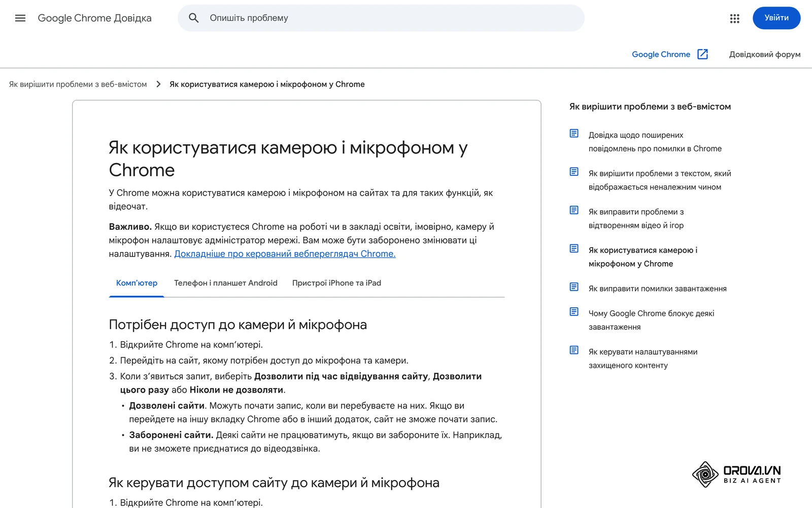
Task: Click the Увійти sign-in button
Action: (x=776, y=18)
